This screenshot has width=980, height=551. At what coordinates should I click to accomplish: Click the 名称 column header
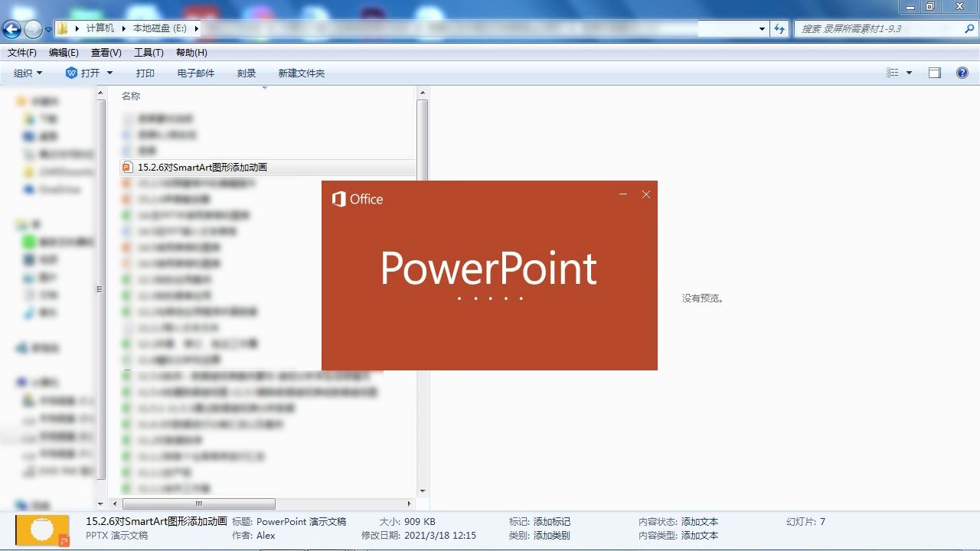(131, 96)
